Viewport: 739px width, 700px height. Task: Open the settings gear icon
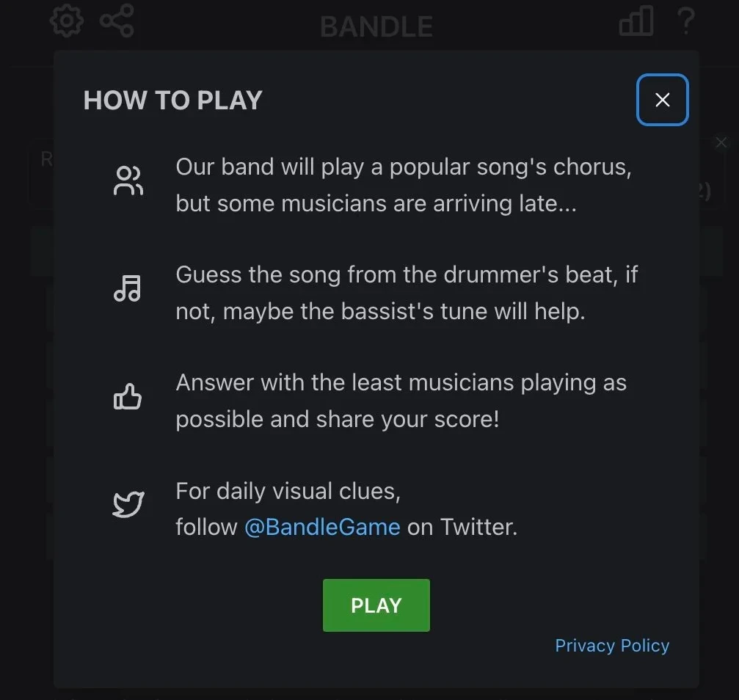coord(66,21)
